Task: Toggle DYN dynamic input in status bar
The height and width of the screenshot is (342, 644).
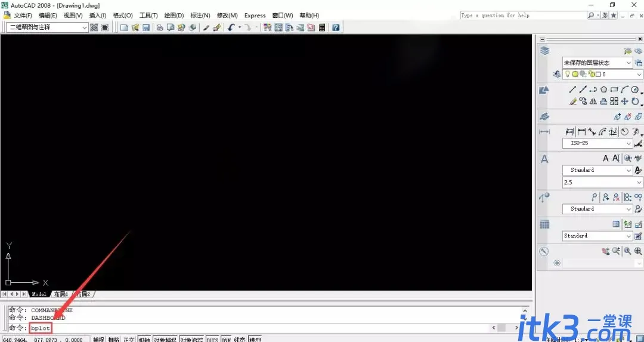Action: click(x=227, y=340)
